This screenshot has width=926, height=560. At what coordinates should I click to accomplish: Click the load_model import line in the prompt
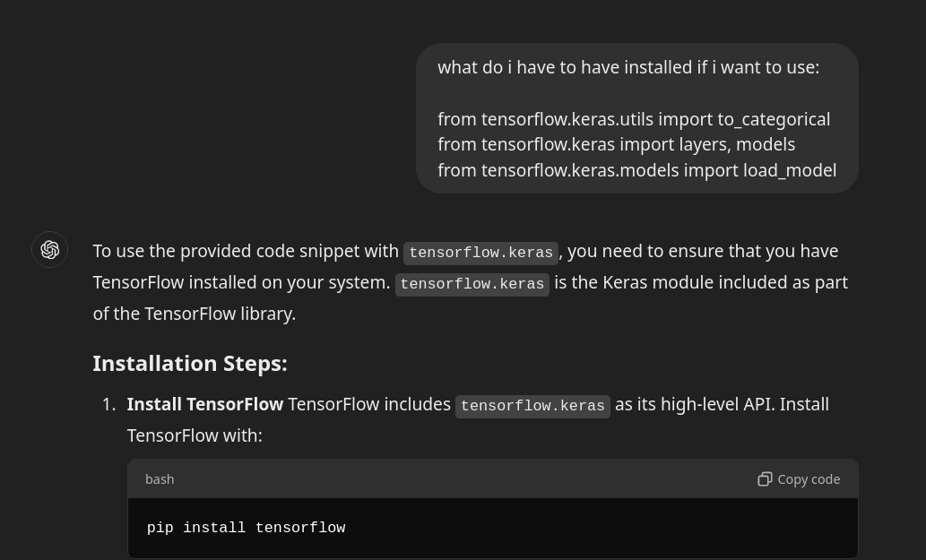tap(636, 169)
